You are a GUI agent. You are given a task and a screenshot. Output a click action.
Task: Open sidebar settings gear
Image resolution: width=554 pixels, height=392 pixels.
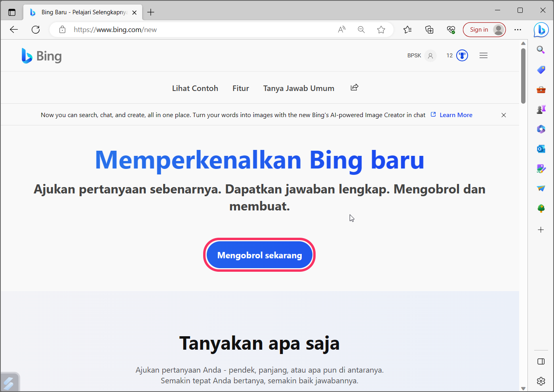point(541,381)
